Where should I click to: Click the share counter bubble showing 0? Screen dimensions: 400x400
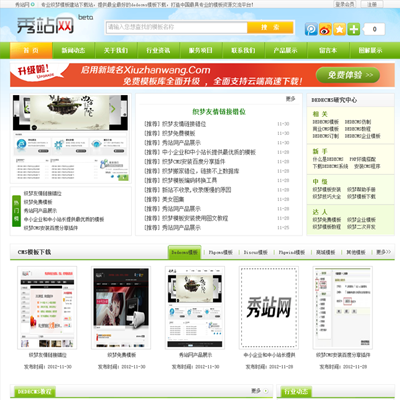click(x=374, y=29)
